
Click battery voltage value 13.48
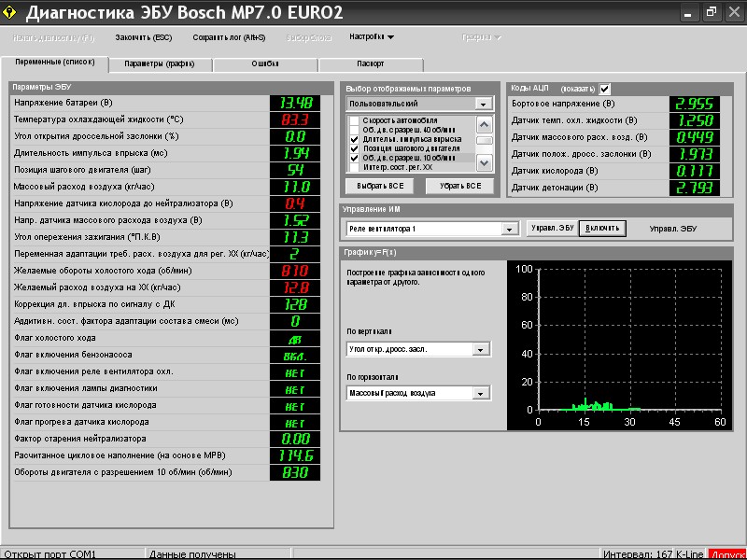coord(295,103)
